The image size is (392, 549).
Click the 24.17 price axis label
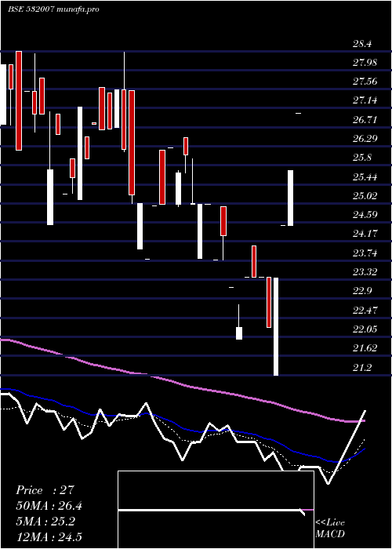click(x=365, y=234)
